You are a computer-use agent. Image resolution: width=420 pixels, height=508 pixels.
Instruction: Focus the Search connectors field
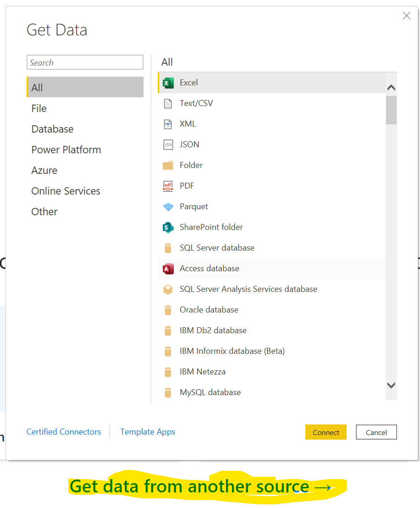coord(85,62)
